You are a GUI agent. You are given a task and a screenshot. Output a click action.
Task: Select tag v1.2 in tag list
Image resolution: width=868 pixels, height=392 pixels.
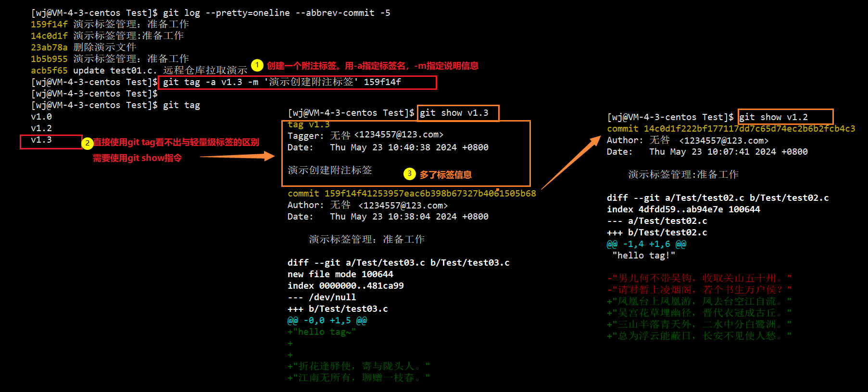point(41,128)
